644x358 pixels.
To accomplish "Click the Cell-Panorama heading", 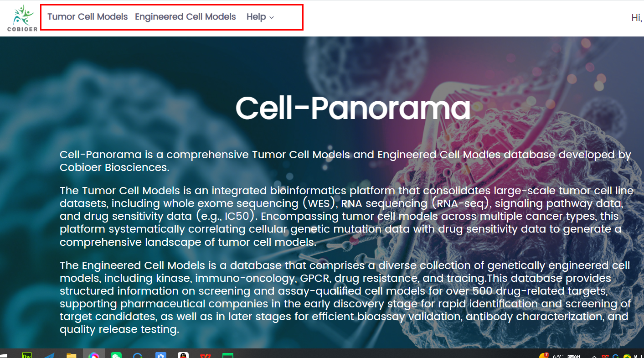I will (x=352, y=108).
